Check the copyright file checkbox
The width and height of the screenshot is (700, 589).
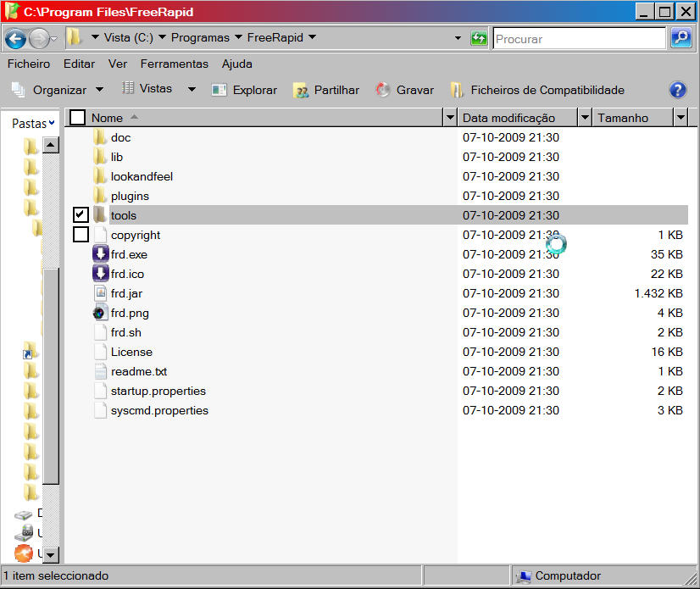[x=81, y=235]
